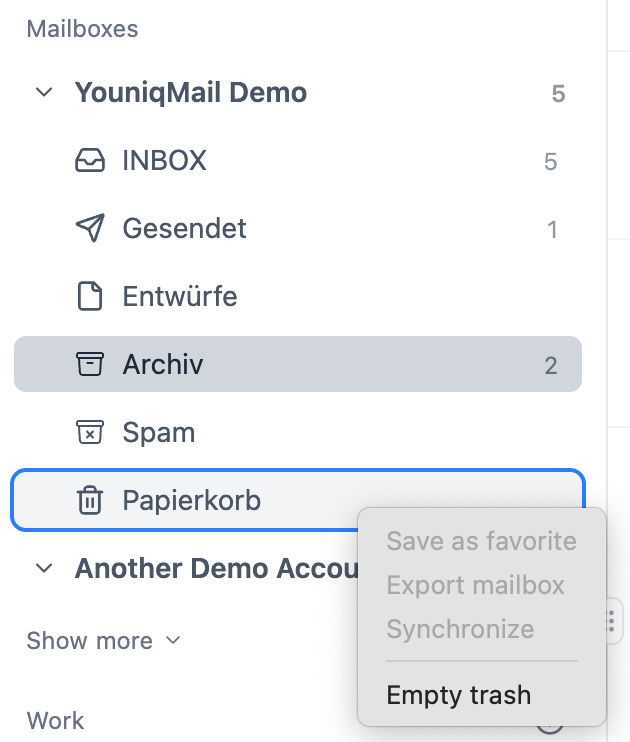
Task: Expand the Show more section
Action: [x=103, y=640]
